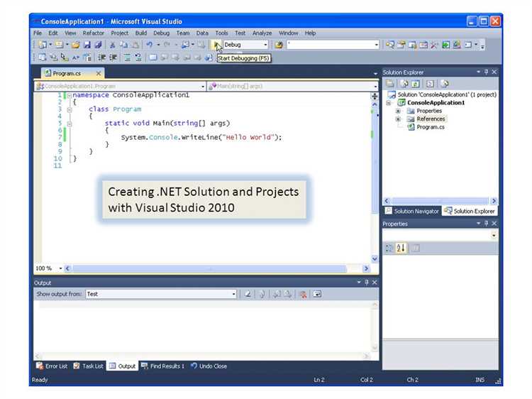Expand the References node in Solution Explorer
The height and width of the screenshot is (399, 532).
pos(399,119)
